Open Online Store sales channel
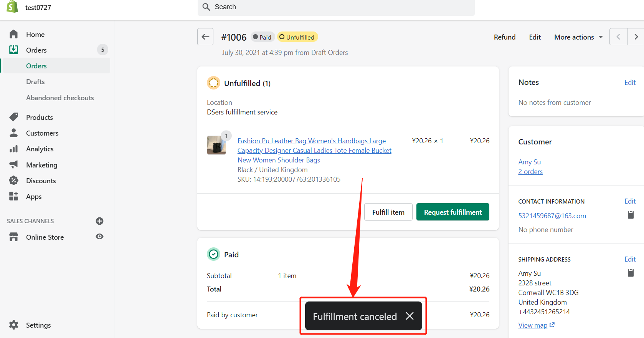644x338 pixels. coord(45,237)
